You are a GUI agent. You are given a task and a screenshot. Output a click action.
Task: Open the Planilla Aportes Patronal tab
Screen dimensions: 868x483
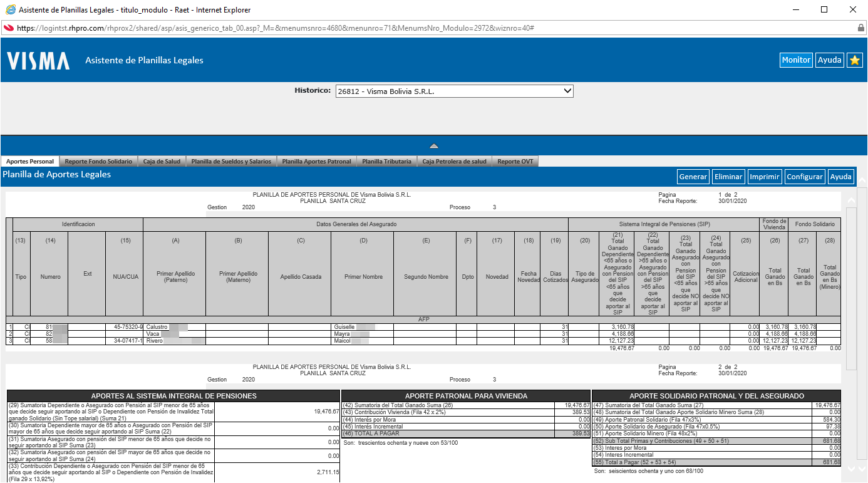pos(316,162)
